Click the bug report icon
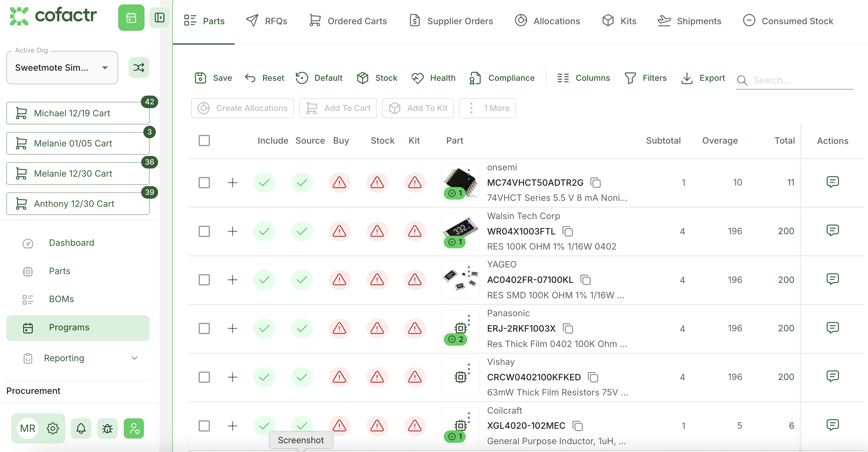The image size is (868, 452). point(107,428)
